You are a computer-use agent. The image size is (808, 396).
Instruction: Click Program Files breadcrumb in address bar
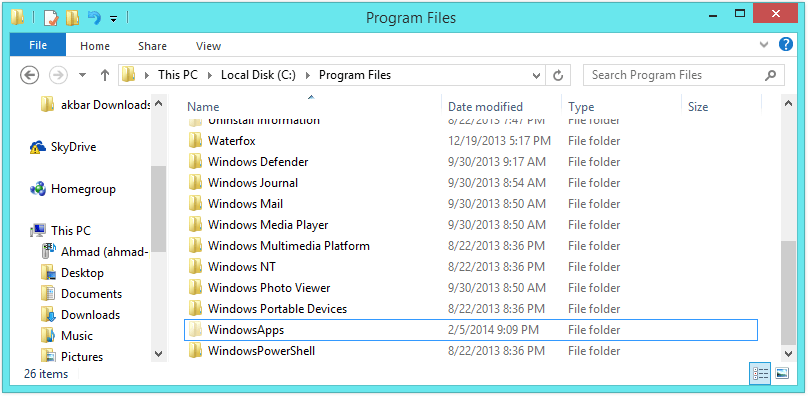pyautogui.click(x=355, y=75)
